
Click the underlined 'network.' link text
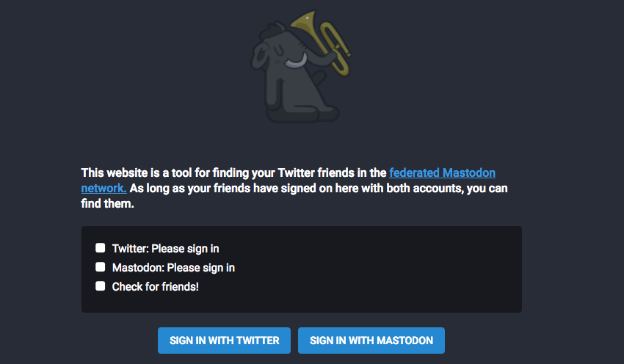pos(104,188)
